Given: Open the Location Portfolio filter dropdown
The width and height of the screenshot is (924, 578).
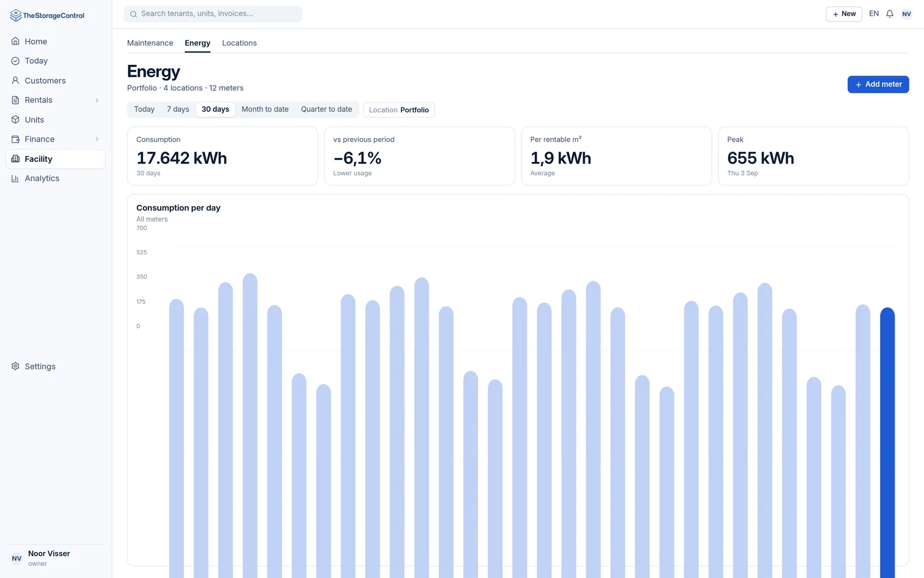Looking at the screenshot, I should click(x=399, y=110).
